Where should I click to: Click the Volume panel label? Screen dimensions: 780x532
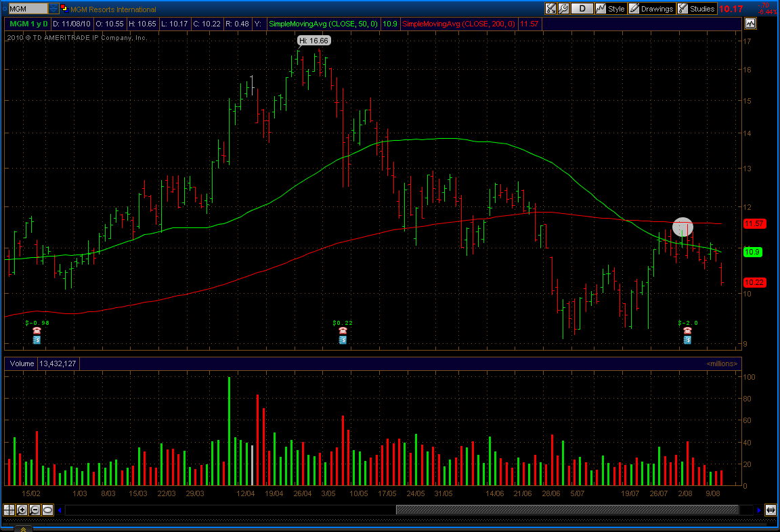click(22, 363)
